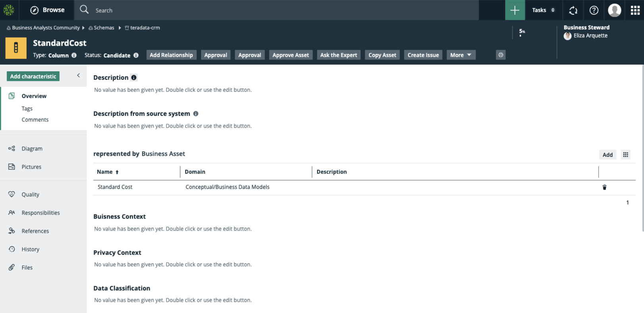Open the Schemas breadcrumb link
The height and width of the screenshot is (313, 644).
pos(104,28)
